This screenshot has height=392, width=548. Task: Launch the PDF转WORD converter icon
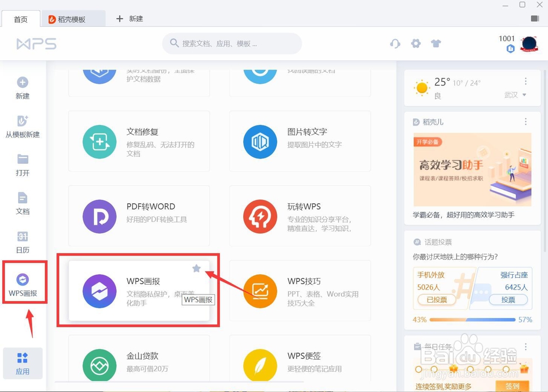99,216
